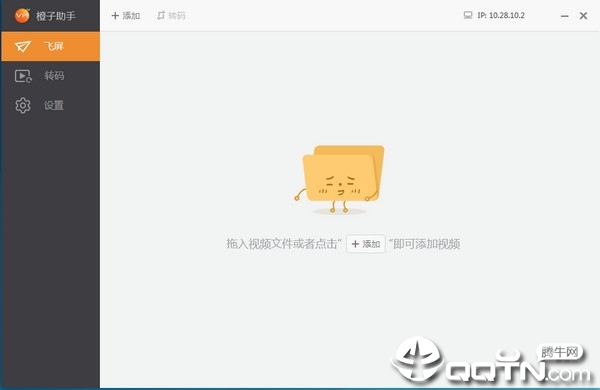
Task: Click the IP: 10.28.10.2 text
Action: click(x=501, y=15)
